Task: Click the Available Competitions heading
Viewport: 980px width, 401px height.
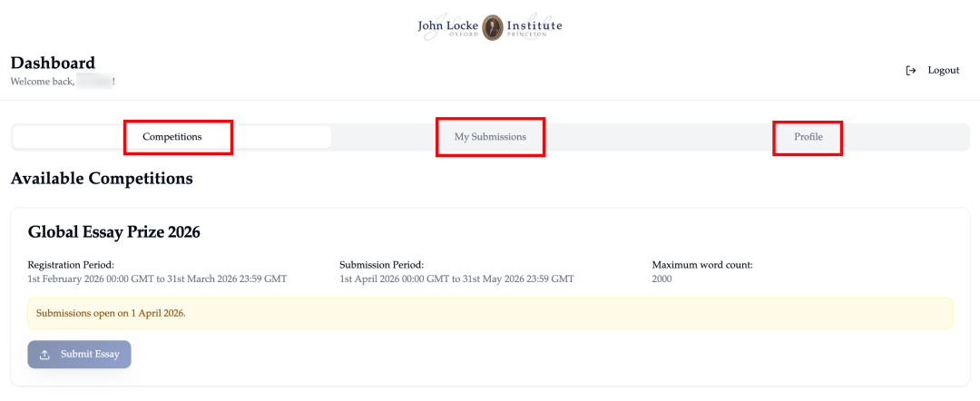Action: [x=102, y=179]
